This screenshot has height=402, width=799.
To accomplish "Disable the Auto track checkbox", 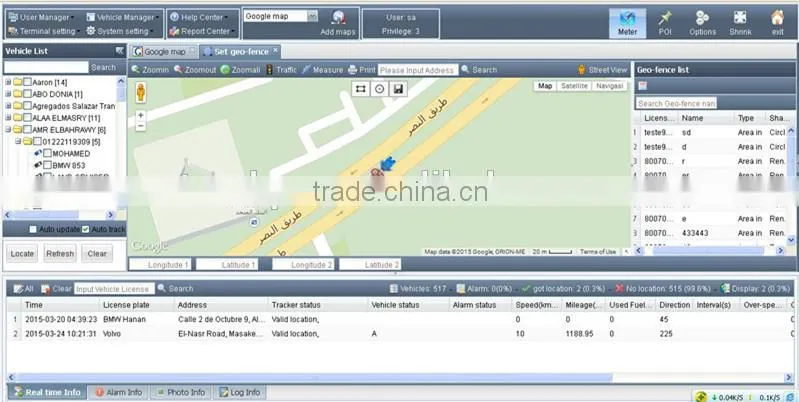I will [86, 229].
